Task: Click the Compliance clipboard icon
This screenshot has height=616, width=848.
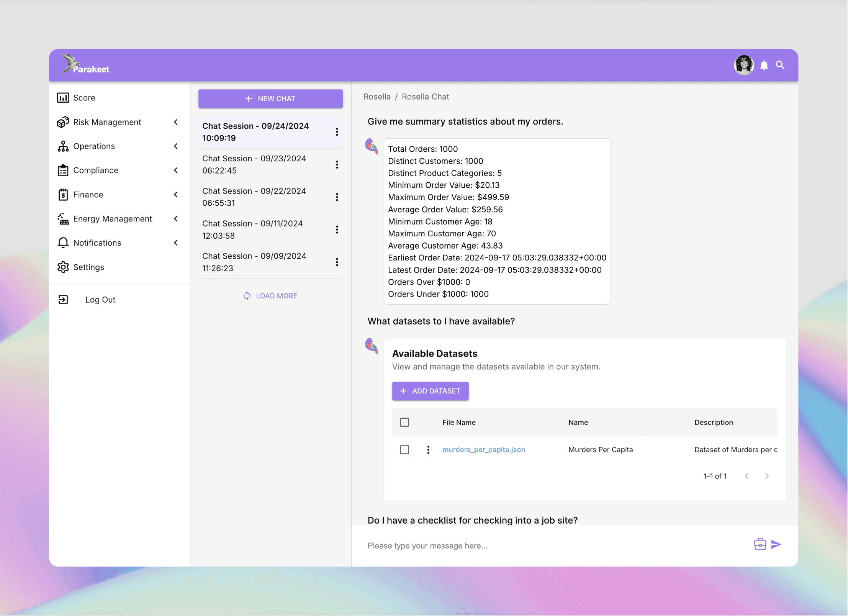Action: pos(63,170)
